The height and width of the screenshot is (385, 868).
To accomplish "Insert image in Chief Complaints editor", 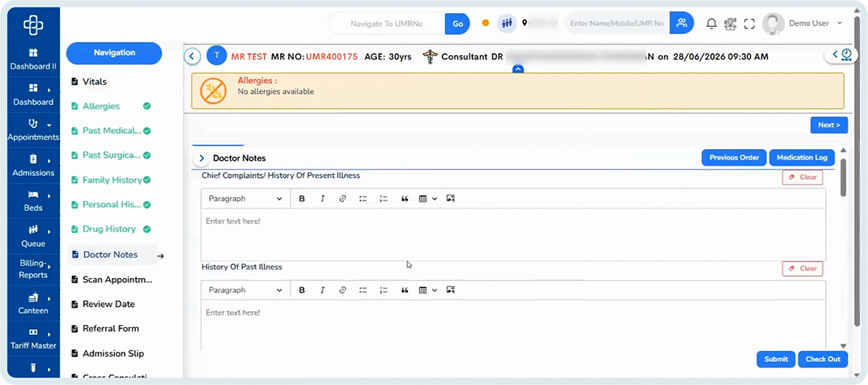I will [451, 198].
